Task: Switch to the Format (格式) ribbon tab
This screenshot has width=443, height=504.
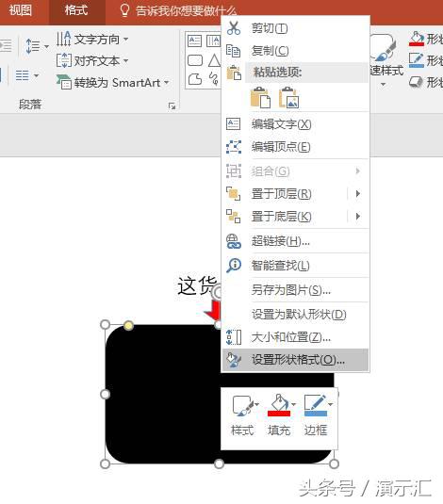Action: 76,10
